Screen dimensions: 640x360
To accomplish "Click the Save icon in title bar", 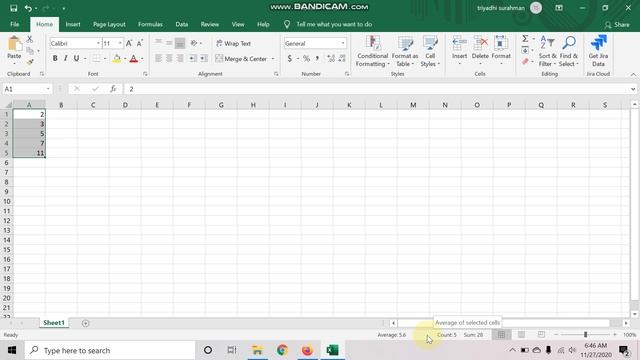I will tap(13, 8).
